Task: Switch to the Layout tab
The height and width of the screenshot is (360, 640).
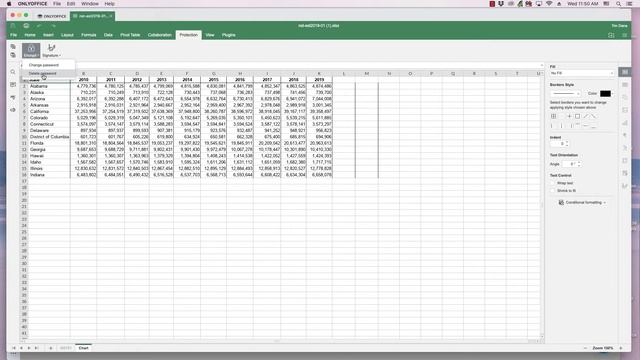Action: [67, 35]
